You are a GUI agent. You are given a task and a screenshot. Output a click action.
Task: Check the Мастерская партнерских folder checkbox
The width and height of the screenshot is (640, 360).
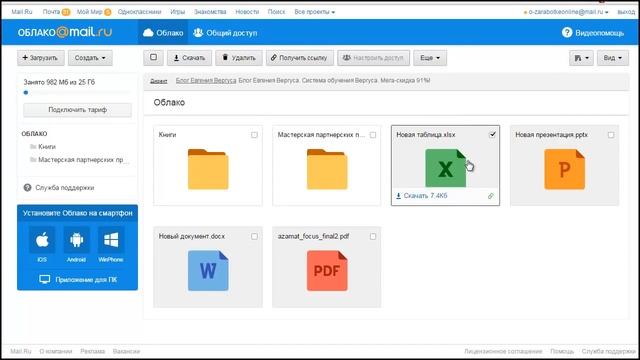click(373, 135)
